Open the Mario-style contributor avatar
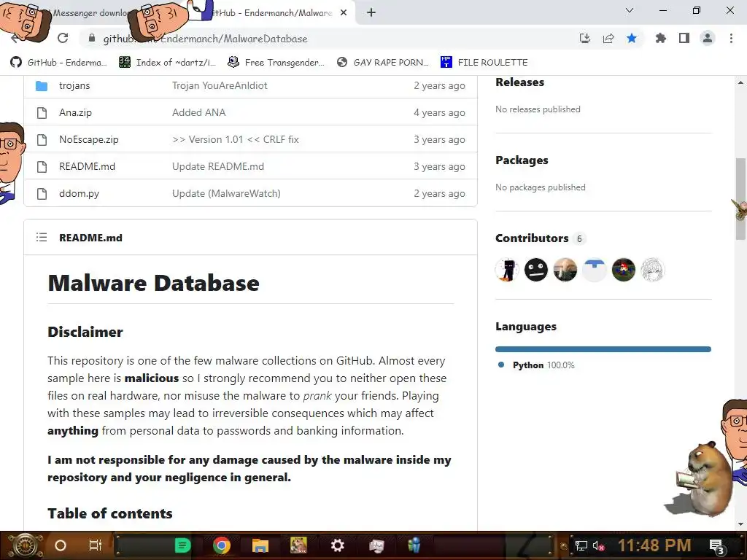The height and width of the screenshot is (560, 747). [623, 270]
